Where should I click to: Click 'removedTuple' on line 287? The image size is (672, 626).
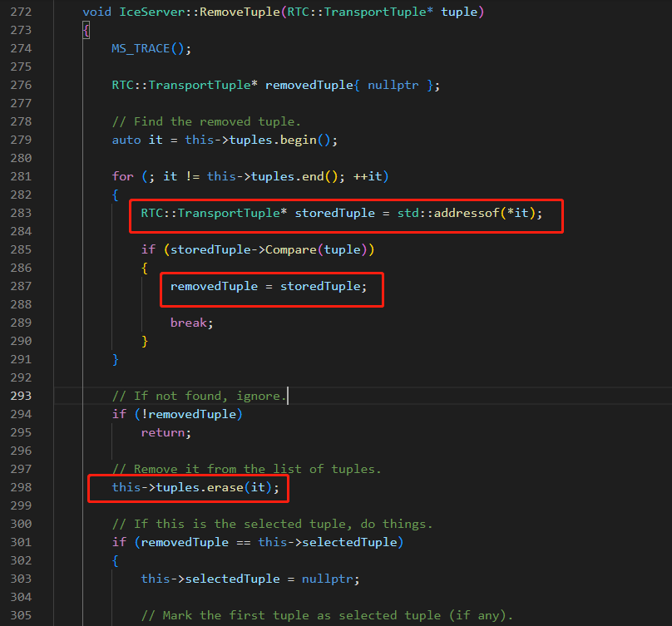(214, 286)
